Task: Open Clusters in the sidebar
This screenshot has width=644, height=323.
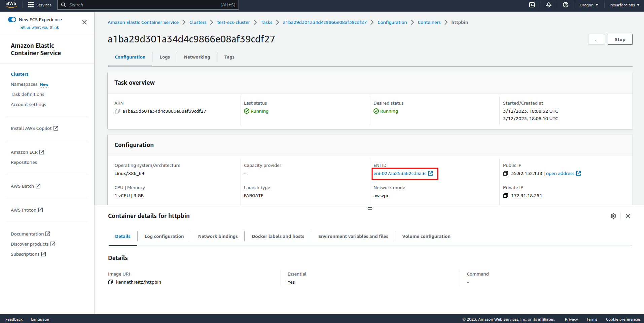Action: (20, 74)
